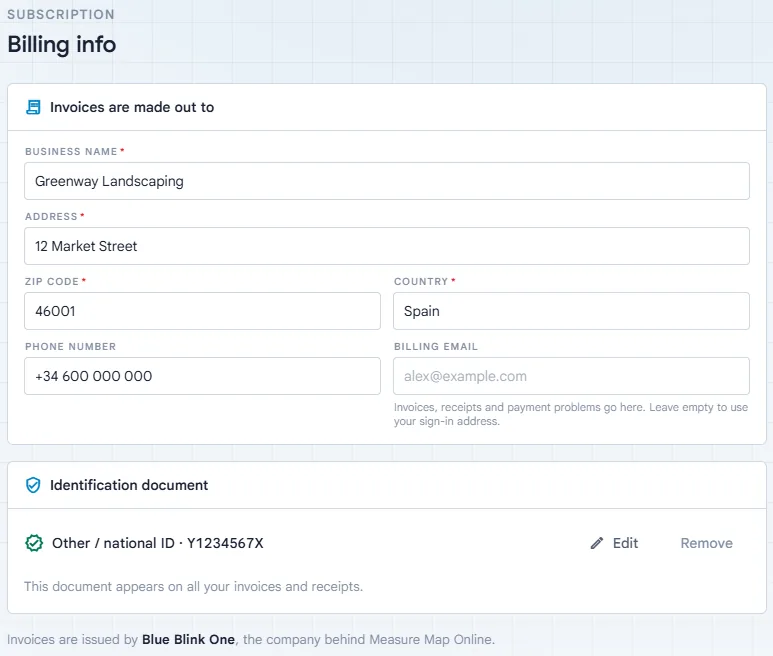Image resolution: width=773 pixels, height=656 pixels.
Task: Click the "Other / national ID · Y1234567X" text
Action: coord(158,543)
